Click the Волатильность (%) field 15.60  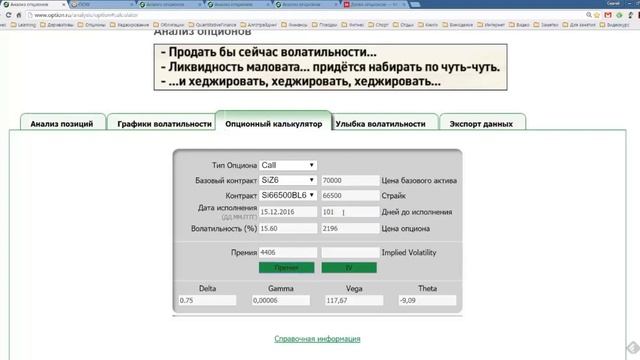pos(288,229)
